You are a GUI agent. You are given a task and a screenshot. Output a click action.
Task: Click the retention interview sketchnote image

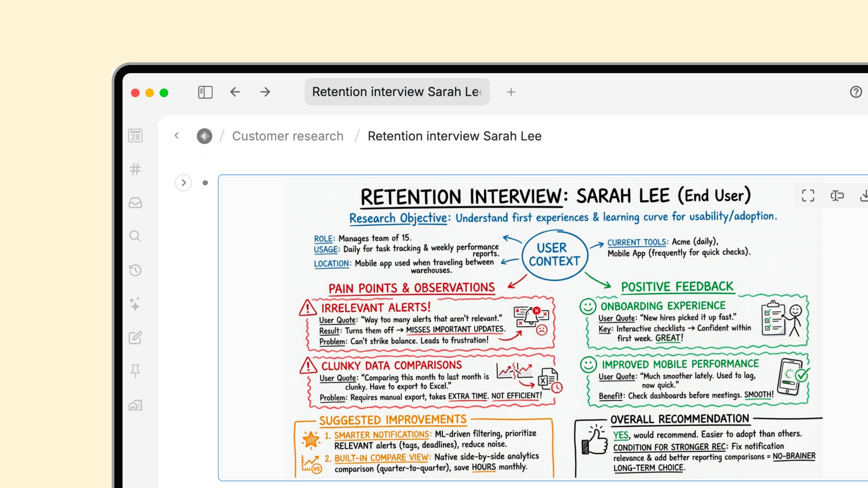click(x=542, y=328)
